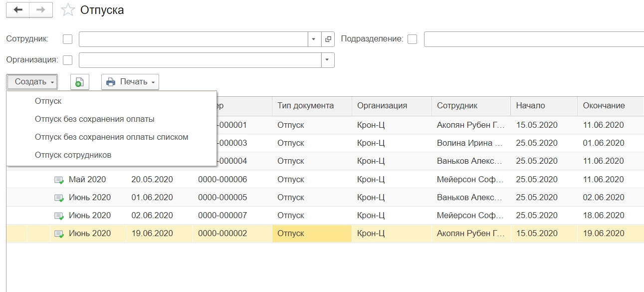The image size is (644, 292).
Task: Enable the Организация filter checkbox
Action: tap(68, 60)
